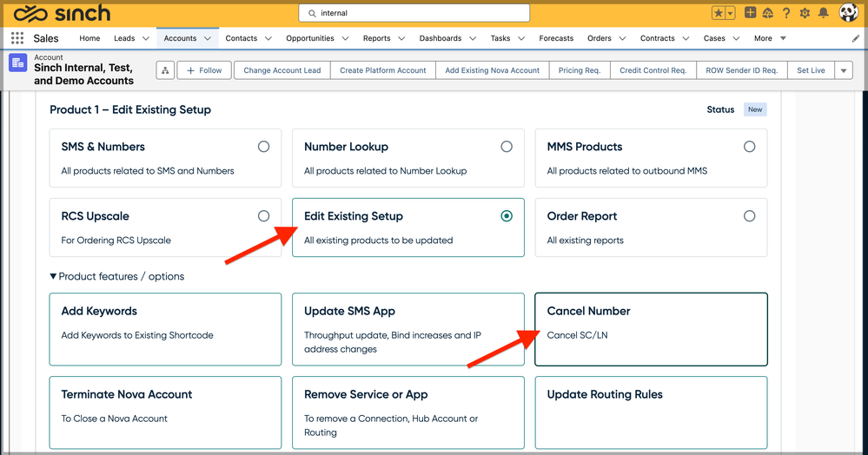Open the Help question mark icon
Screen dimensions: 868x455
pos(786,13)
